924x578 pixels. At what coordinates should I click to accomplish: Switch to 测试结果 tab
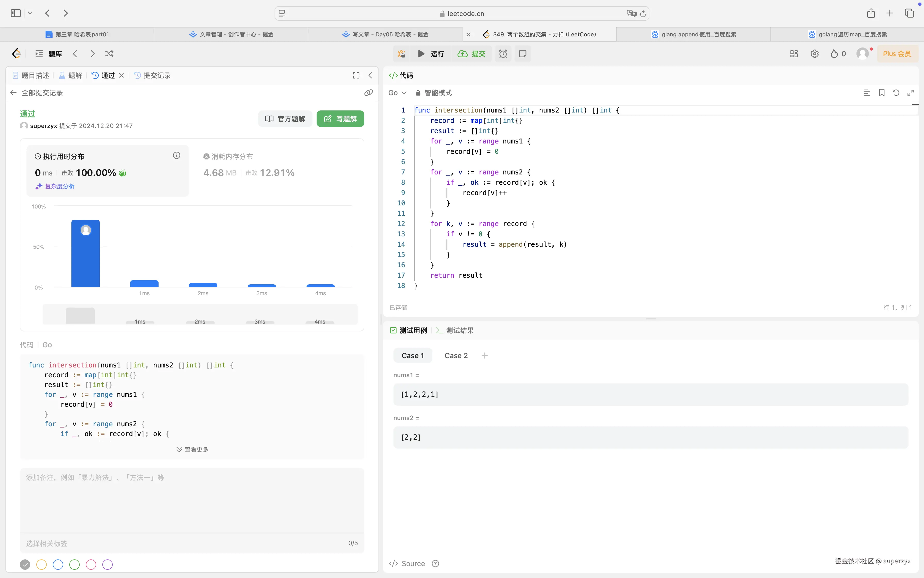click(x=455, y=331)
